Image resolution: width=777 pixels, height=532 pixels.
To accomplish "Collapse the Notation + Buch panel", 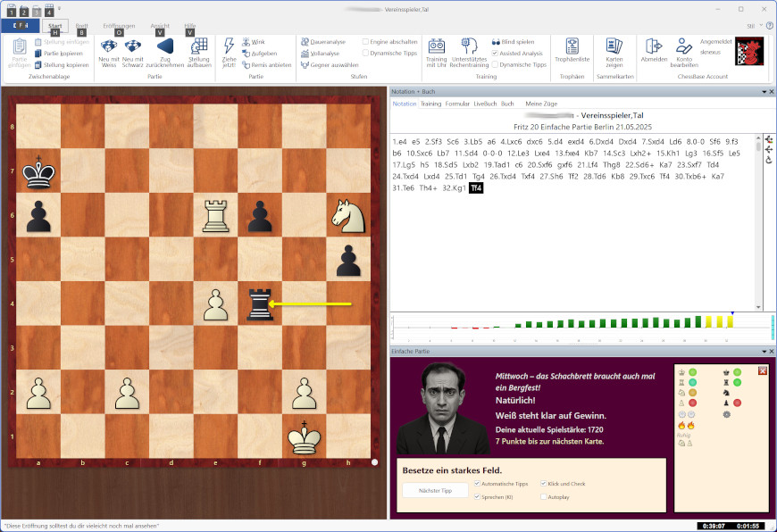I will tap(764, 91).
